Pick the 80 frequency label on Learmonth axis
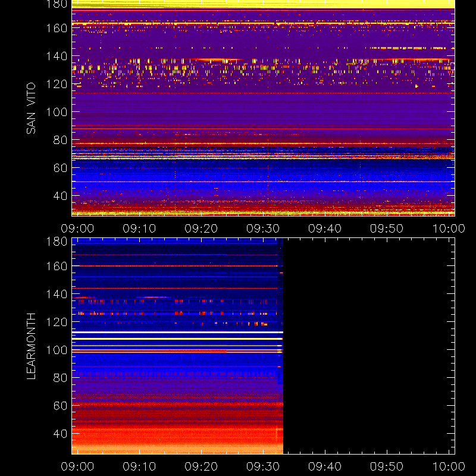476x476 pixels. pyautogui.click(x=60, y=378)
